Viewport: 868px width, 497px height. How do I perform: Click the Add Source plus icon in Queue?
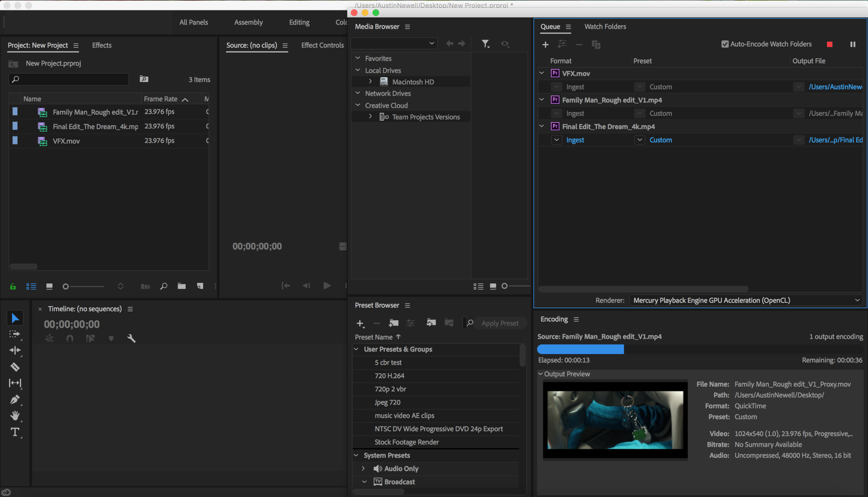click(545, 44)
